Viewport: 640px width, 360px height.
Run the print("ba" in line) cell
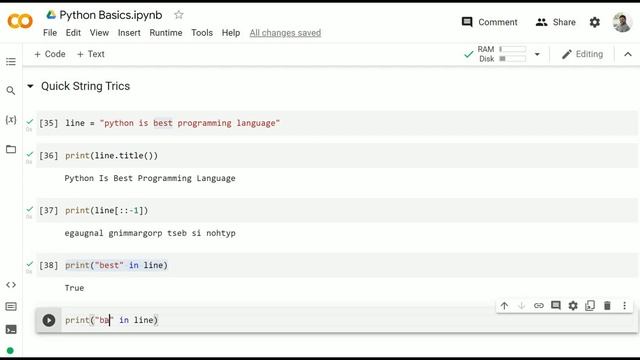(49, 320)
